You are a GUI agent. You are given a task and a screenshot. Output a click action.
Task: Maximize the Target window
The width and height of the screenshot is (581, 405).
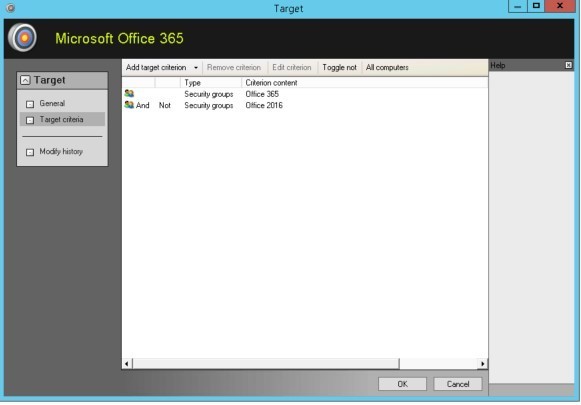(x=536, y=6)
